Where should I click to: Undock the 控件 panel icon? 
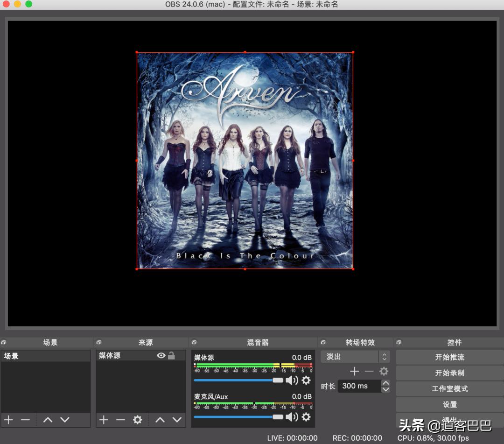pyautogui.click(x=399, y=342)
